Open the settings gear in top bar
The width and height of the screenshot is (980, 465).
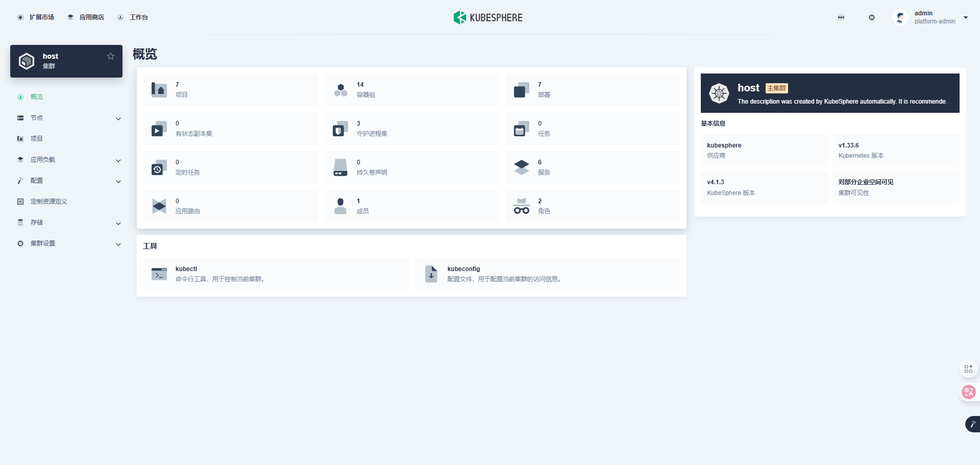[x=872, y=17]
